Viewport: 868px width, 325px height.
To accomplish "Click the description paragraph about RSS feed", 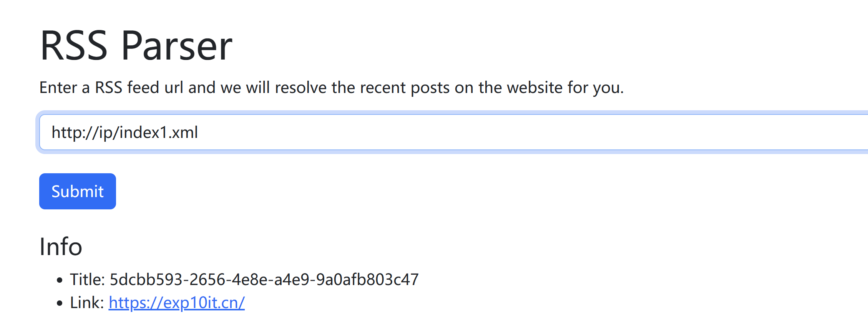I will [332, 88].
